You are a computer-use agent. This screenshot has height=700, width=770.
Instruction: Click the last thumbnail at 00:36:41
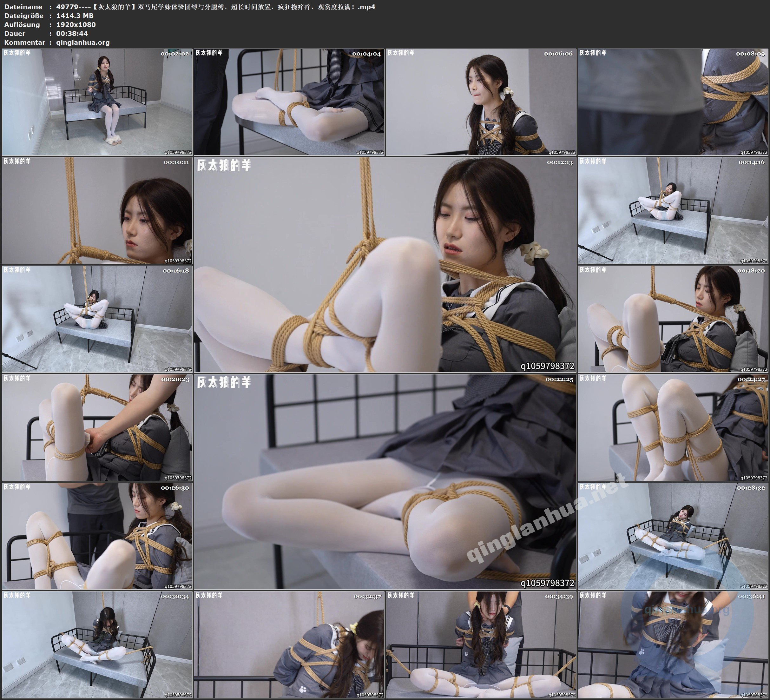[x=673, y=644]
